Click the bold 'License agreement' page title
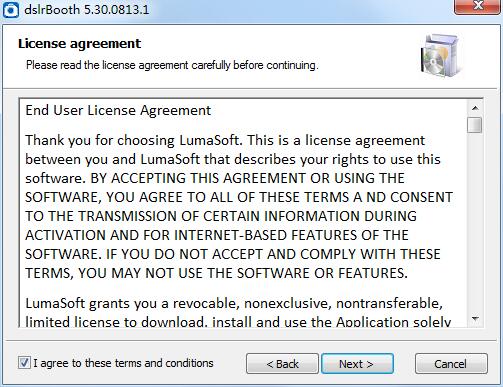 tap(79, 44)
